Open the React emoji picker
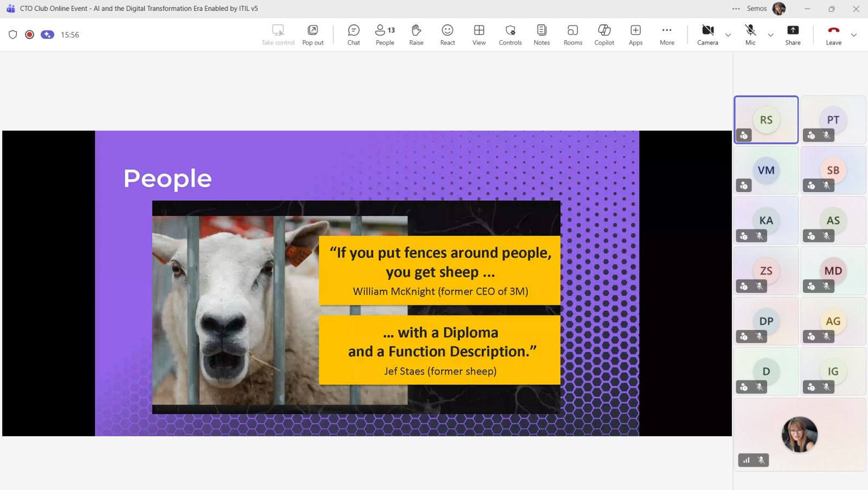This screenshot has height=490, width=868. point(448,35)
